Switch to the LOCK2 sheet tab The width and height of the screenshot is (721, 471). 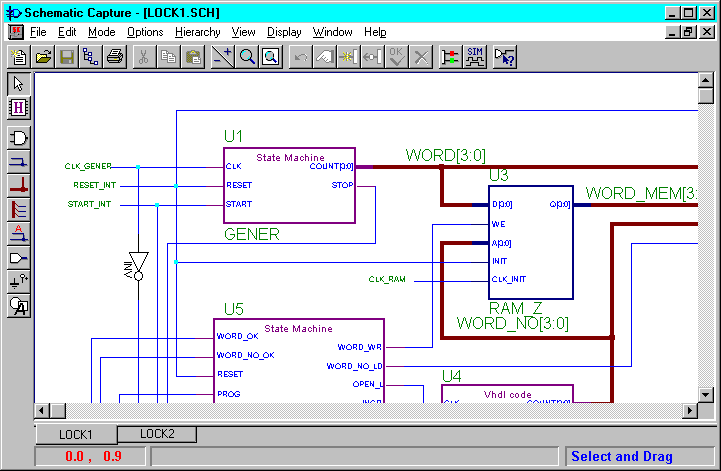[157, 434]
